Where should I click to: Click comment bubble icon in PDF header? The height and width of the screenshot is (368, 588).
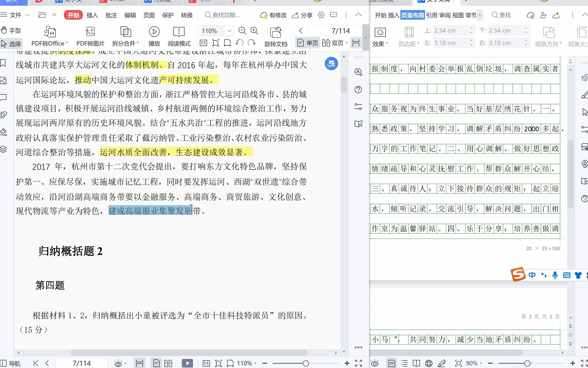point(334,15)
